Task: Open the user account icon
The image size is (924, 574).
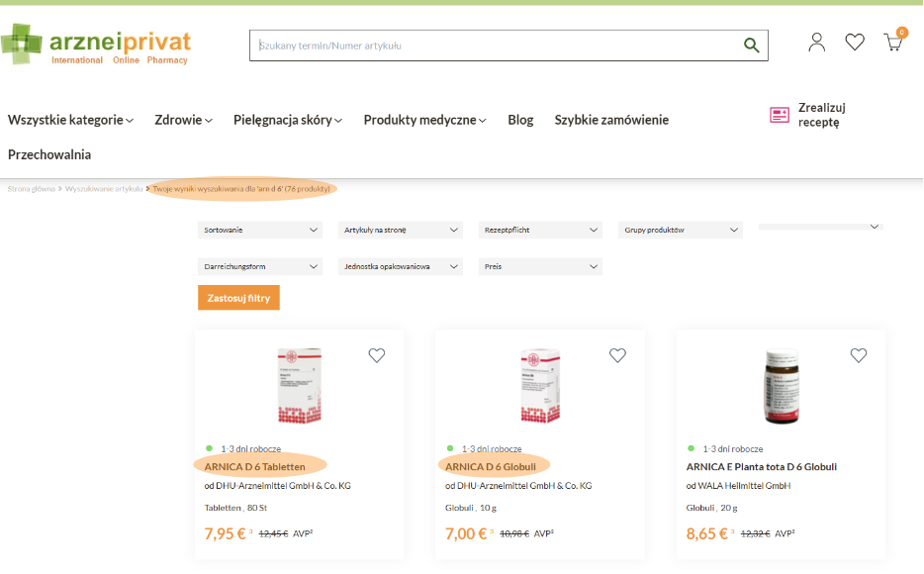Action: tap(816, 42)
